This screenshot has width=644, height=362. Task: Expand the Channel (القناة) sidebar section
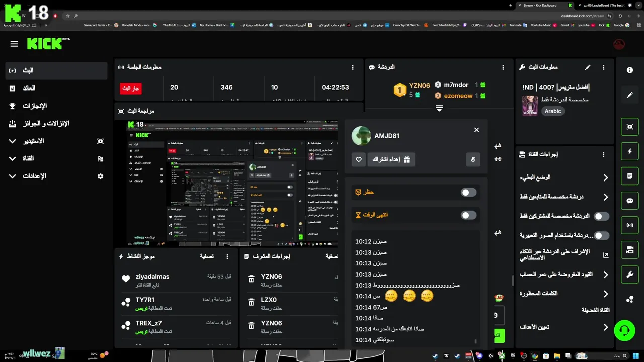click(x=13, y=159)
